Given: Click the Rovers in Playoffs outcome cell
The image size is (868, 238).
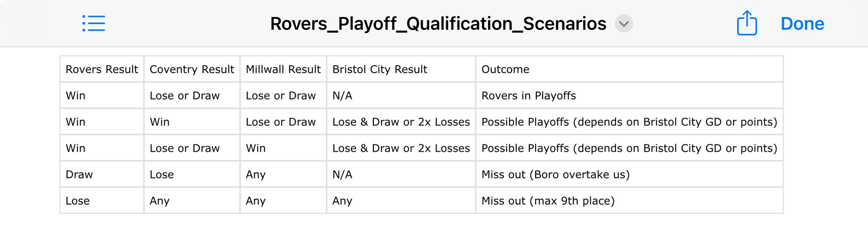Looking at the screenshot, I should [x=528, y=96].
